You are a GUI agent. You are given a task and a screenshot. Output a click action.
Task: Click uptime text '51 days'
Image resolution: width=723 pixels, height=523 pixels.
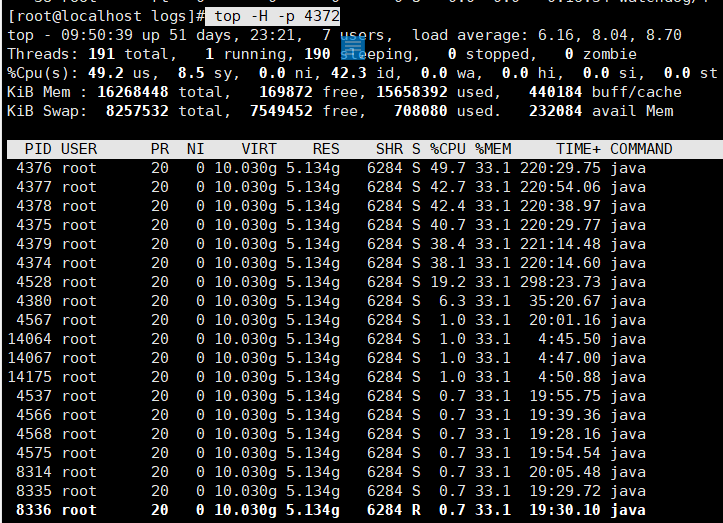200,35
